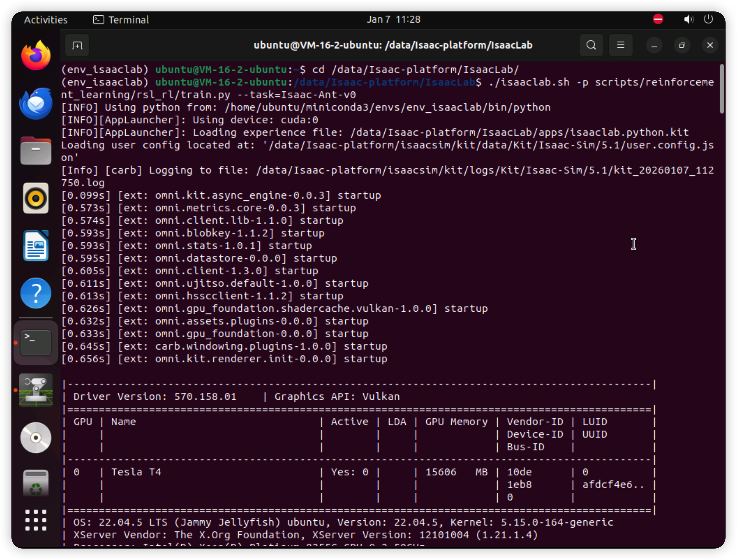The width and height of the screenshot is (737, 560).
Task: Open Thunderbird mail from dock
Action: 36,104
